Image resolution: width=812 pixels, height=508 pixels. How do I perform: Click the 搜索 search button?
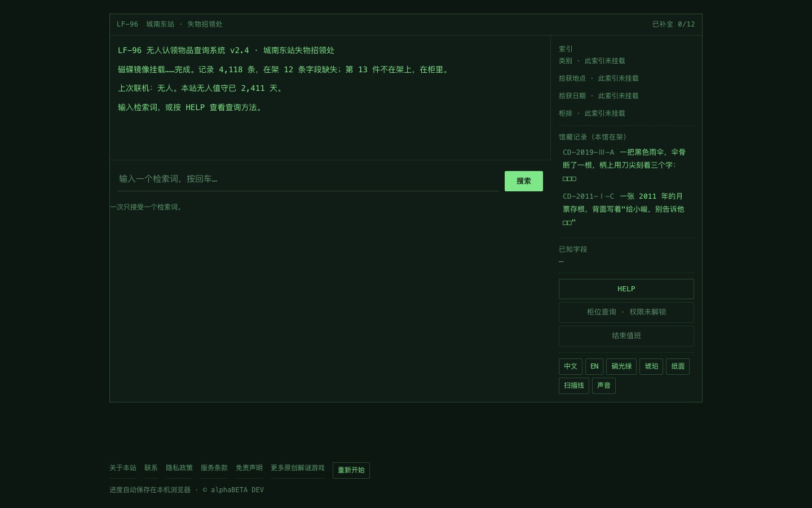click(x=523, y=181)
